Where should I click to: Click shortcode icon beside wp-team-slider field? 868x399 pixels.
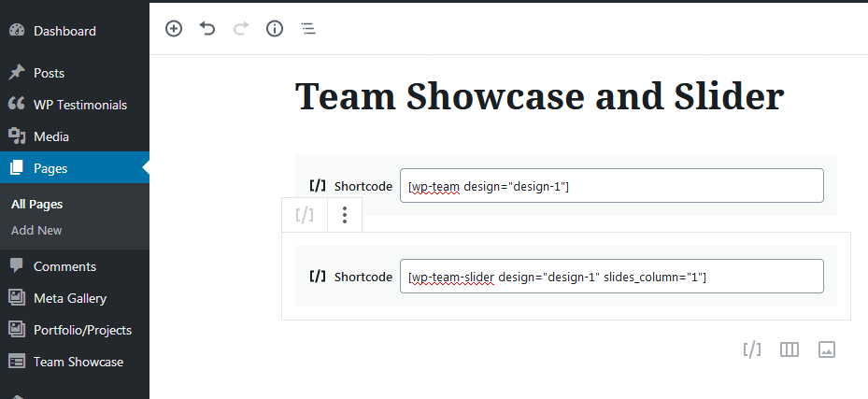317,277
